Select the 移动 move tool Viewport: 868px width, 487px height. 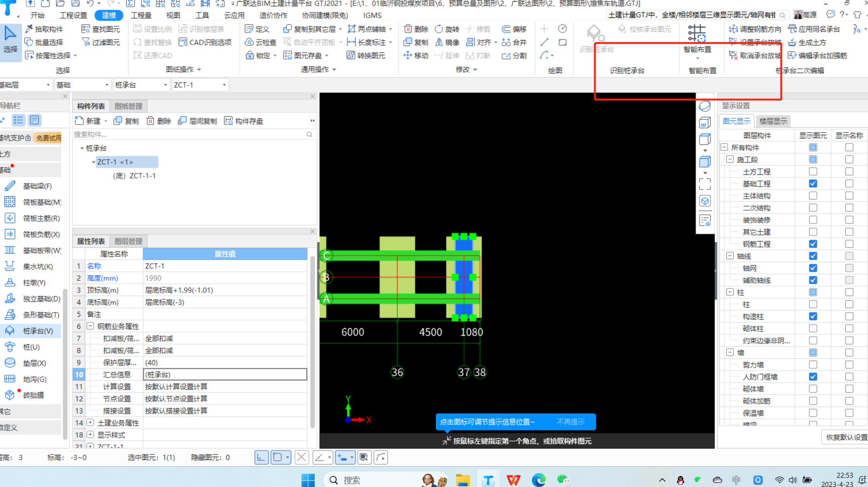[x=416, y=56]
